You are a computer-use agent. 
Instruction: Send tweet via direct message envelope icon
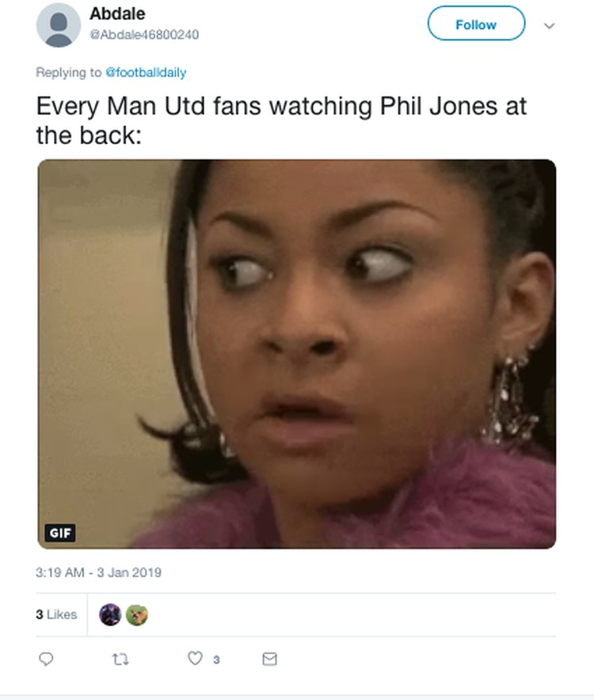click(x=270, y=659)
